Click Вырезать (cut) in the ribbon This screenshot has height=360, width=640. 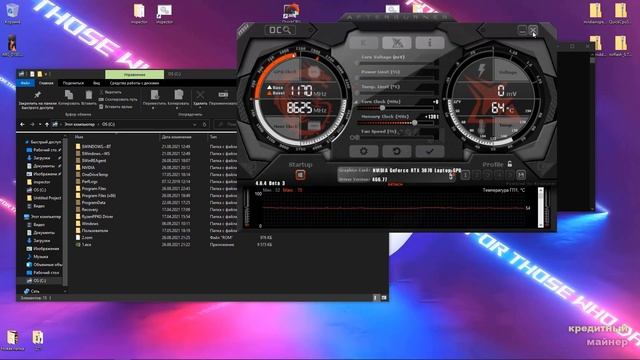point(111,92)
